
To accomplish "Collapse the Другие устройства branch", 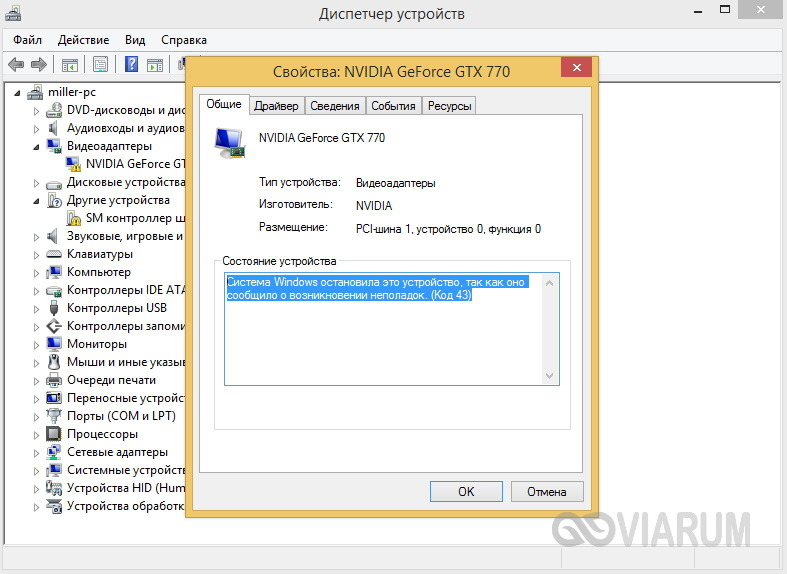I will pyautogui.click(x=36, y=201).
